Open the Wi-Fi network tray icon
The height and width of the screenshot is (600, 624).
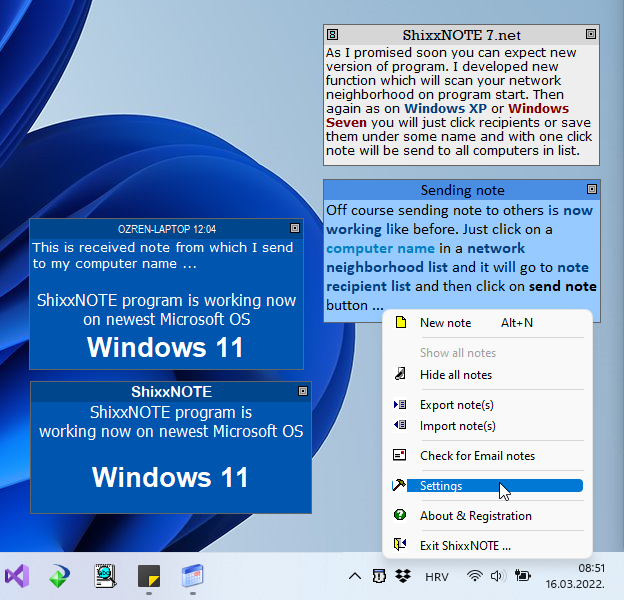474,576
